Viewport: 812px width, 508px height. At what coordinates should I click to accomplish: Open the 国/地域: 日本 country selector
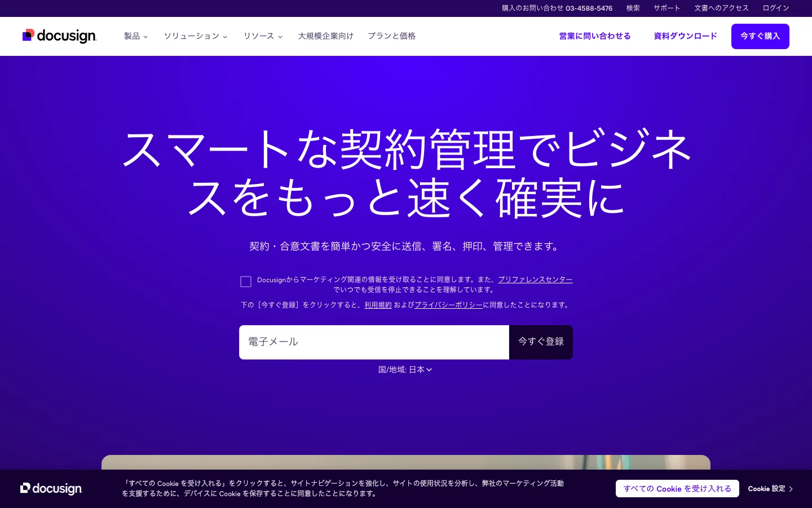(405, 370)
